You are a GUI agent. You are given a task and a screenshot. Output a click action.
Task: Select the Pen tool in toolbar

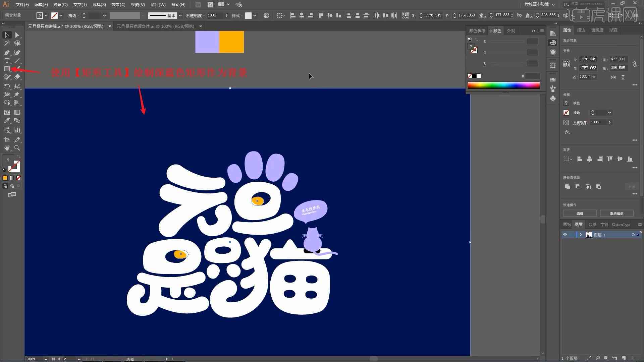(7, 52)
